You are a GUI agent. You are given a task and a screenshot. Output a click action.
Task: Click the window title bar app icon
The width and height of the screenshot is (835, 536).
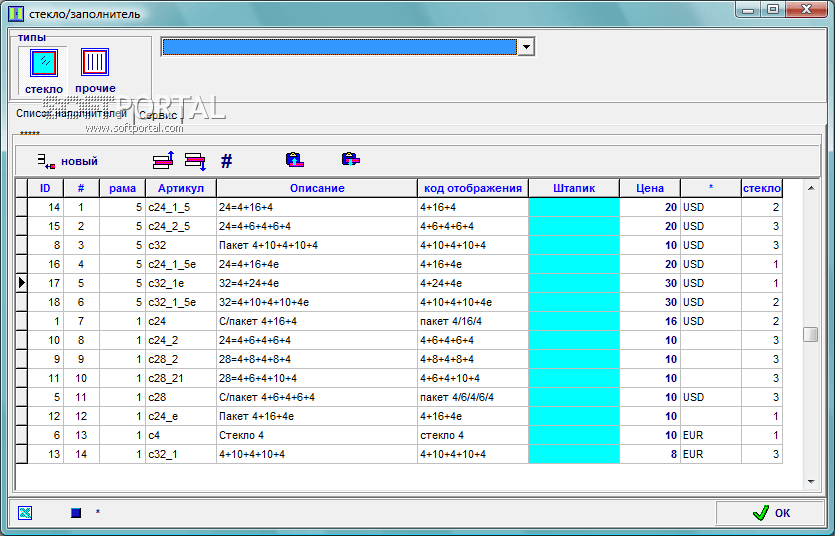point(16,13)
